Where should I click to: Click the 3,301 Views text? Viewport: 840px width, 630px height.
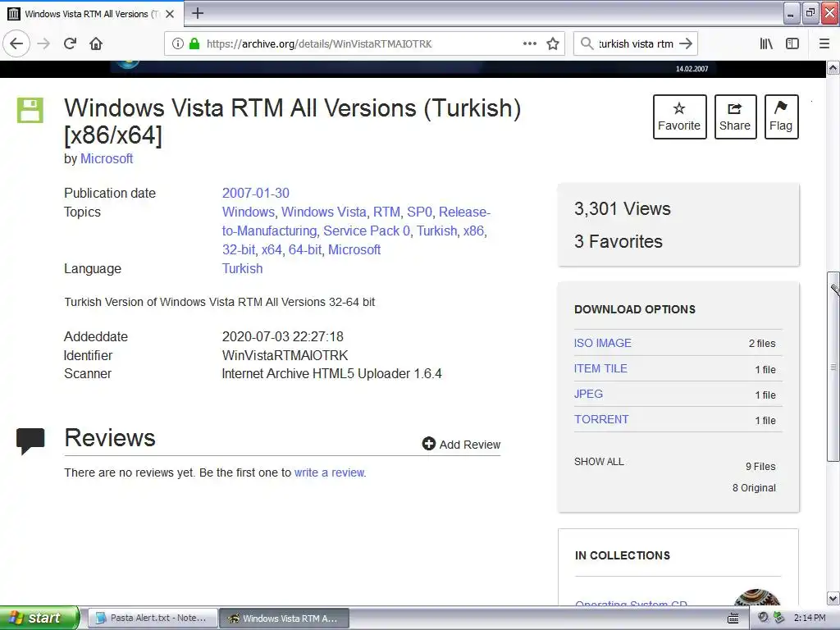point(623,208)
